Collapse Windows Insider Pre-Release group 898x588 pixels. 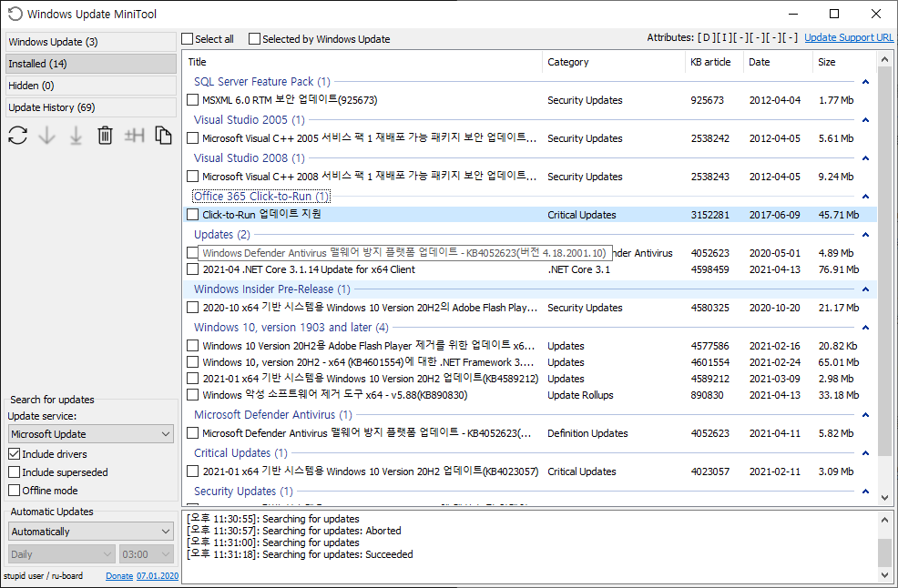[865, 289]
